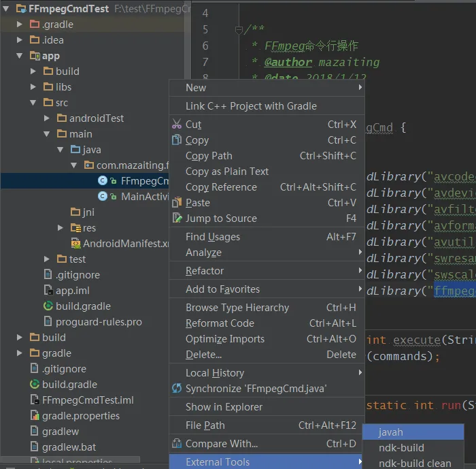The height and width of the screenshot is (469, 476).
Task: Open External Tools submenu
Action: click(x=267, y=462)
